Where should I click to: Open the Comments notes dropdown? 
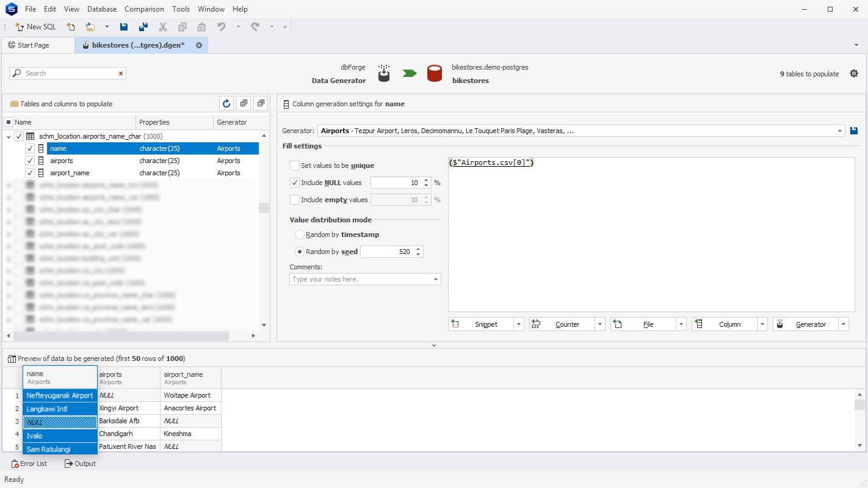[x=436, y=279]
